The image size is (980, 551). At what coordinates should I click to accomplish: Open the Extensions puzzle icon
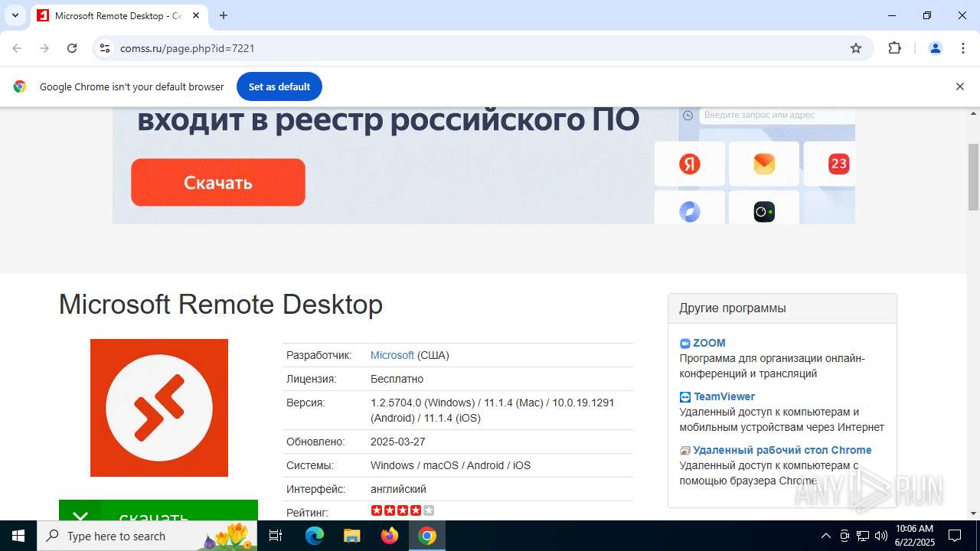(894, 48)
